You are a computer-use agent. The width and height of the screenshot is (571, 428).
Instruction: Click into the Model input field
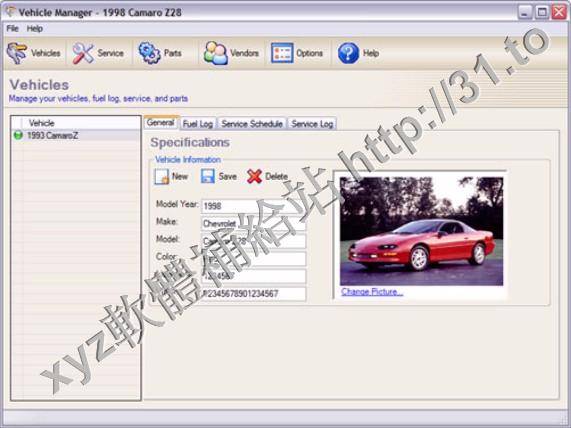tap(253, 241)
